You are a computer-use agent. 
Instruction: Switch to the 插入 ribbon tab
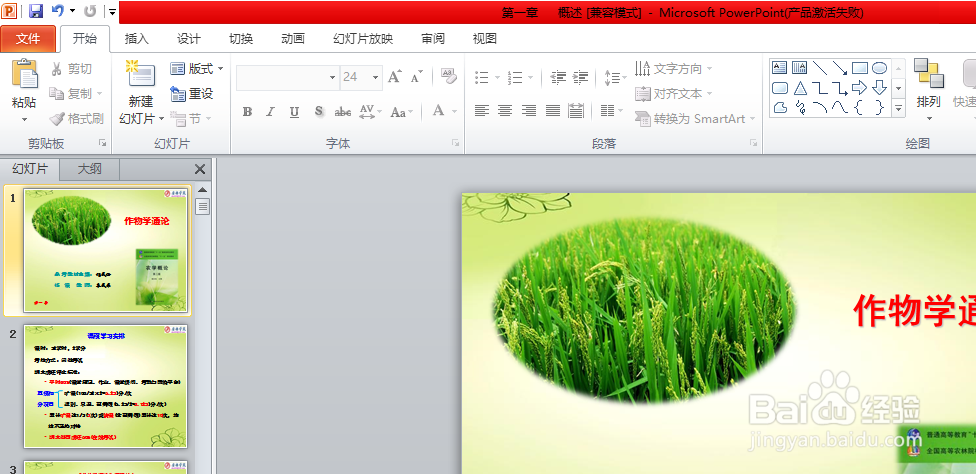point(137,39)
